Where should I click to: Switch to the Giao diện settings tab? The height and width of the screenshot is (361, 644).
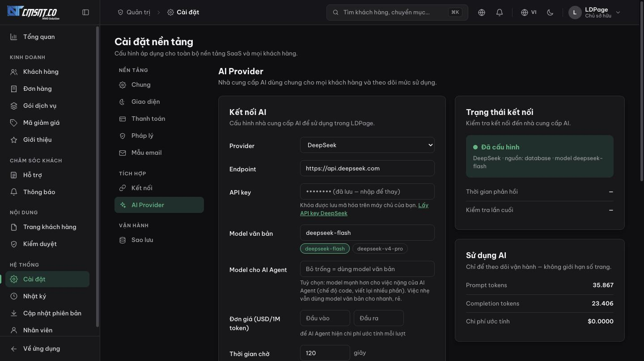(x=159, y=102)
